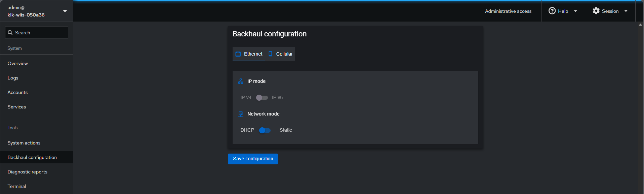This screenshot has width=644, height=194.
Task: Click the 'Backhaul configuration' page heading
Action: (x=270, y=34)
